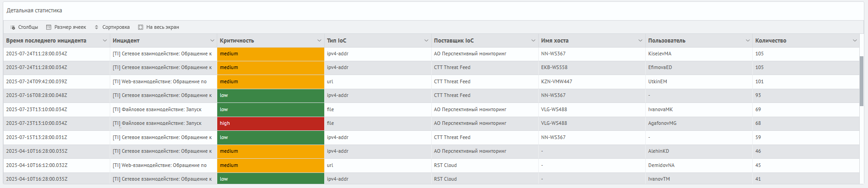Screen dimensions: 868x188
Task: Click the Сортировка arrows icon
Action: click(x=96, y=27)
